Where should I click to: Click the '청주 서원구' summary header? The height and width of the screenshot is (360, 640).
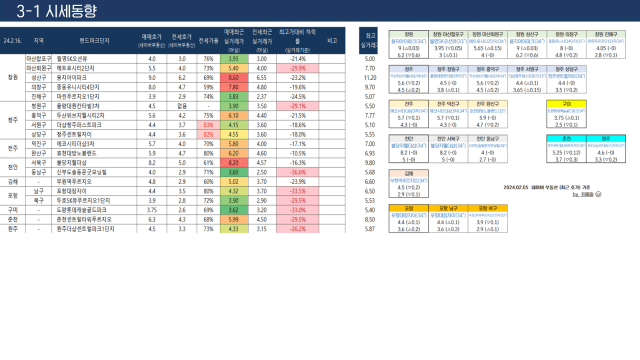(527, 69)
